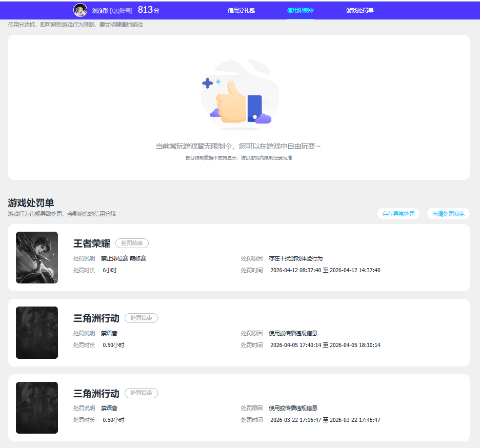Click the 游戏处罚单 section heading
This screenshot has height=448, width=480.
[31, 203]
